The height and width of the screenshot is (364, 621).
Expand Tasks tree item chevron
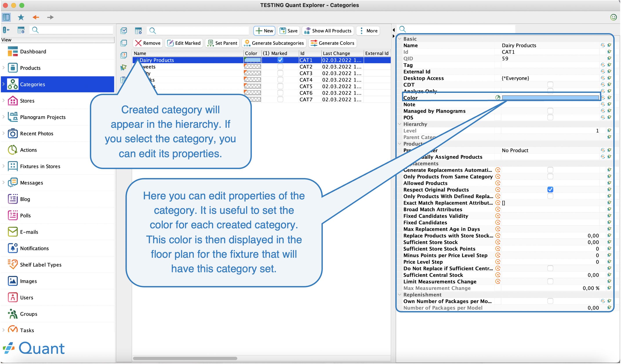4,330
